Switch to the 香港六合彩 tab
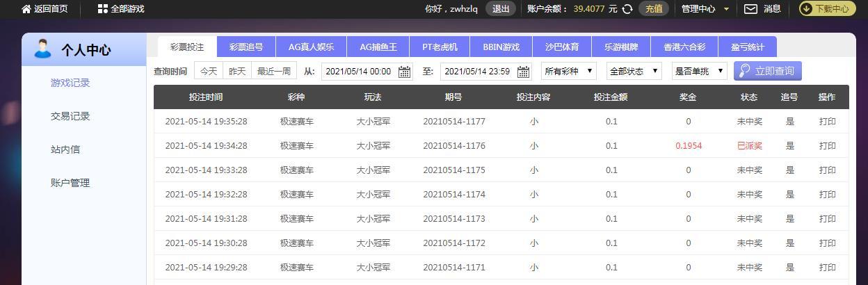868x285 pixels. pos(684,47)
